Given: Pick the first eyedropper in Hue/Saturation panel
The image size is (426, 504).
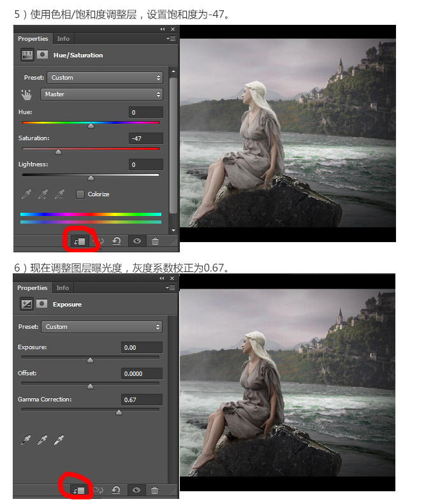Looking at the screenshot, I should (x=26, y=194).
